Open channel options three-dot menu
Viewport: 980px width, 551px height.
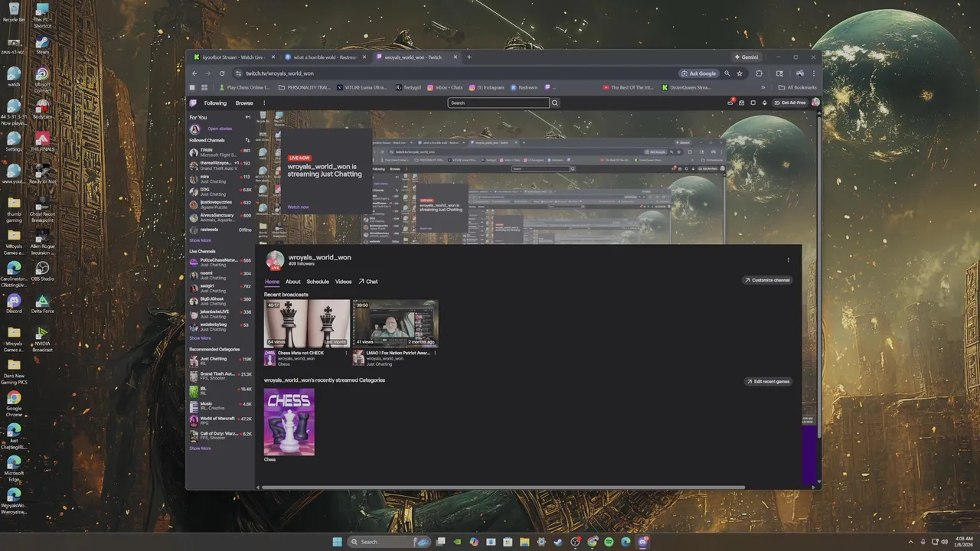(788, 260)
